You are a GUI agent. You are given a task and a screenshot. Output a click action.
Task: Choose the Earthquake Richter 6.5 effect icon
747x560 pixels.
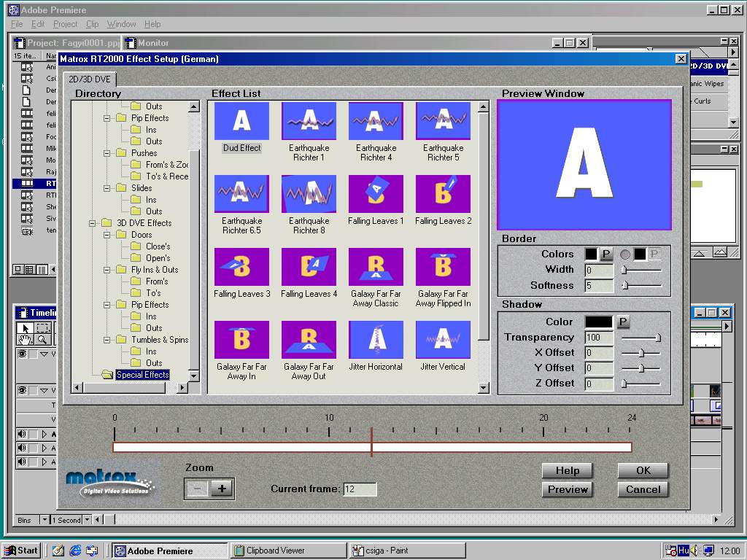pyautogui.click(x=241, y=194)
